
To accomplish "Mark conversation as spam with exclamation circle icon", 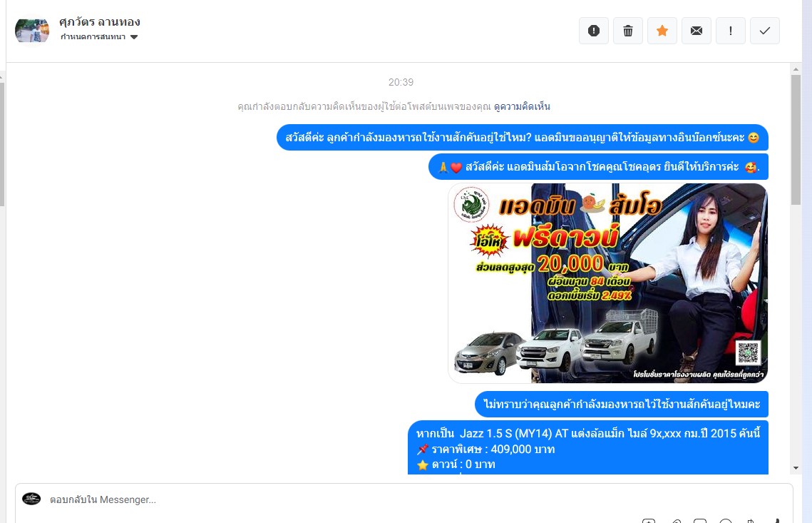I will click(593, 31).
